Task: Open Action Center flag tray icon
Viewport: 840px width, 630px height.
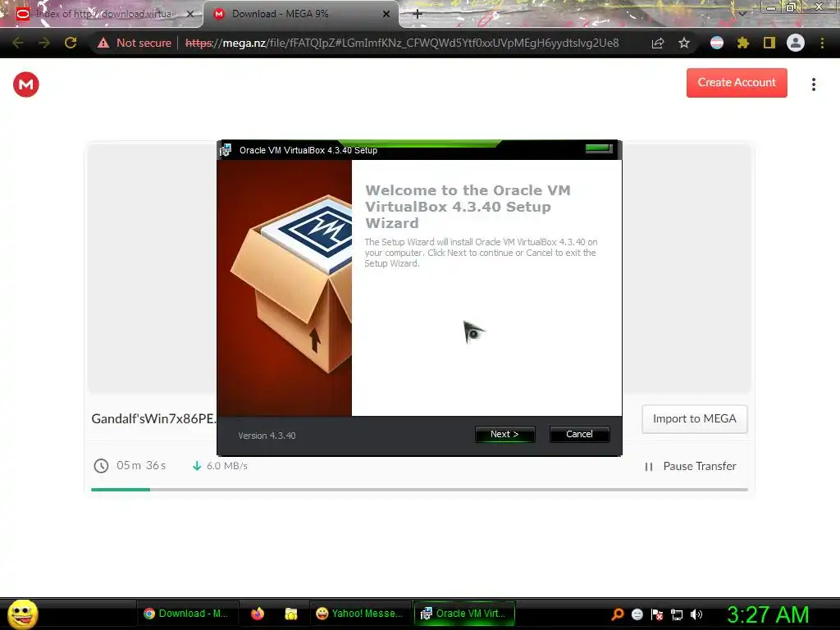Action: (x=657, y=614)
